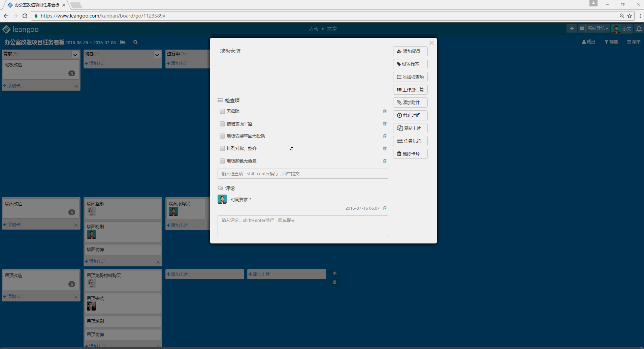
Task: Open the 菜单 board menu
Action: (x=634, y=42)
